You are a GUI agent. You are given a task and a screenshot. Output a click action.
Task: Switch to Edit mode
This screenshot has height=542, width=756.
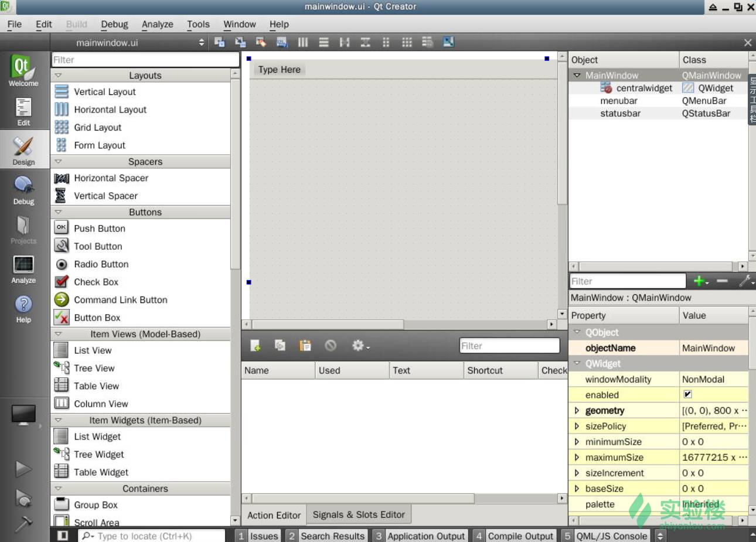(x=23, y=111)
